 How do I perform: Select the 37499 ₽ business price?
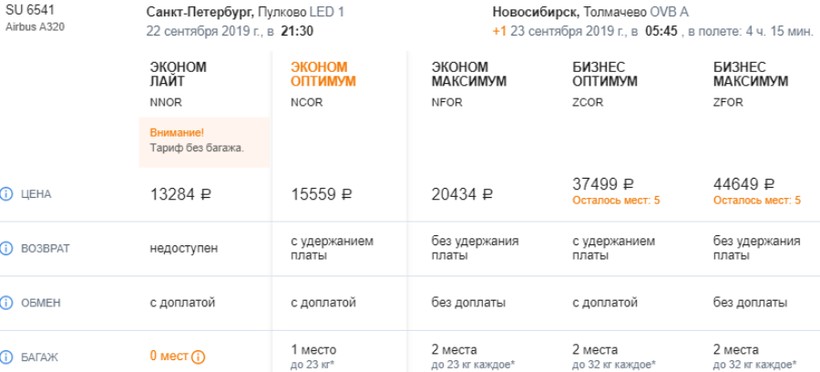coord(603,184)
